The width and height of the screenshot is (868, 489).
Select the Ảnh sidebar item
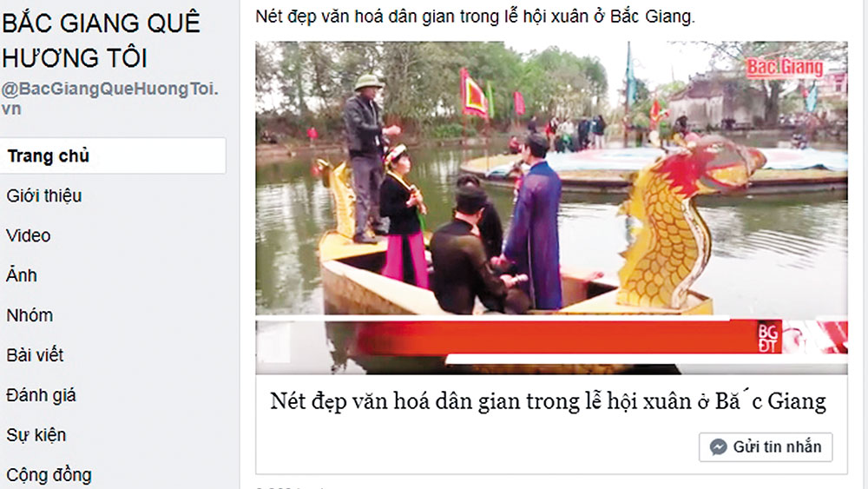coord(22,274)
